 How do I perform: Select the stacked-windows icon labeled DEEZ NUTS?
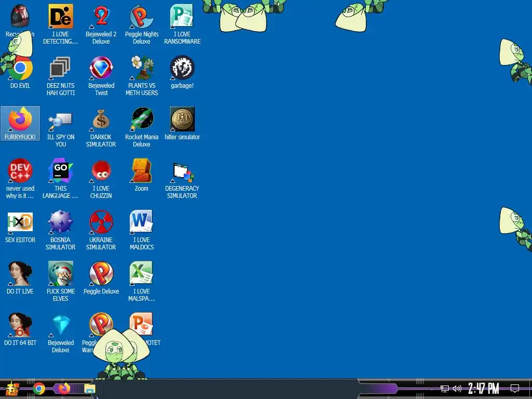click(60, 68)
